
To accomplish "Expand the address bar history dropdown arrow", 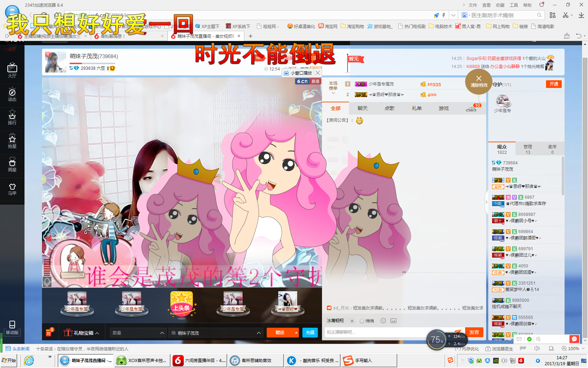I will pyautogui.click(x=453, y=15).
